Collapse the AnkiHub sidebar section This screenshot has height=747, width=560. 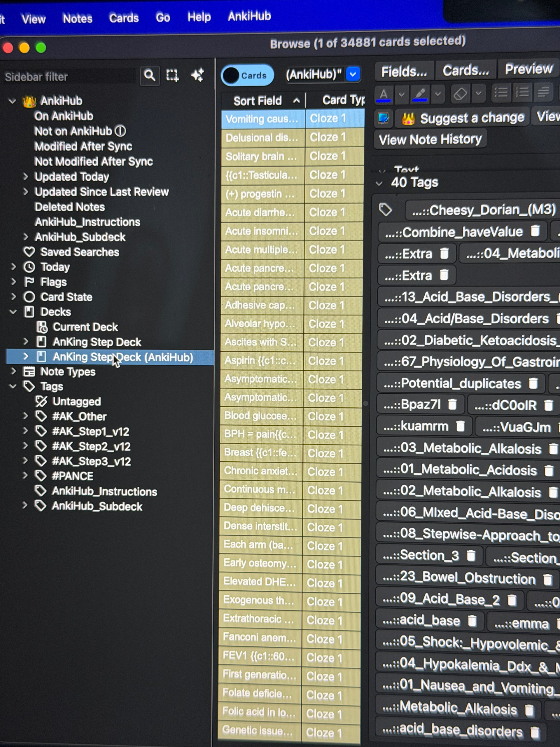point(13,101)
